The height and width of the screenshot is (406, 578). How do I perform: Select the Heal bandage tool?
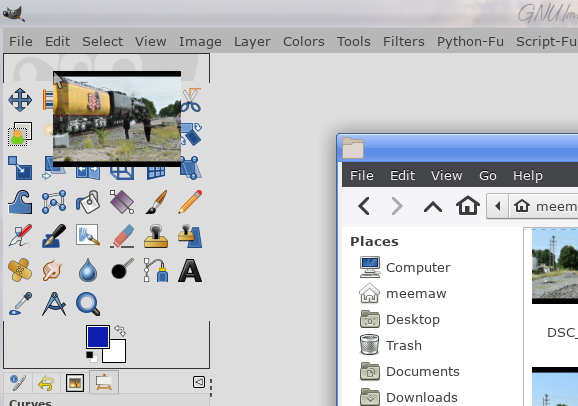[x=20, y=270]
